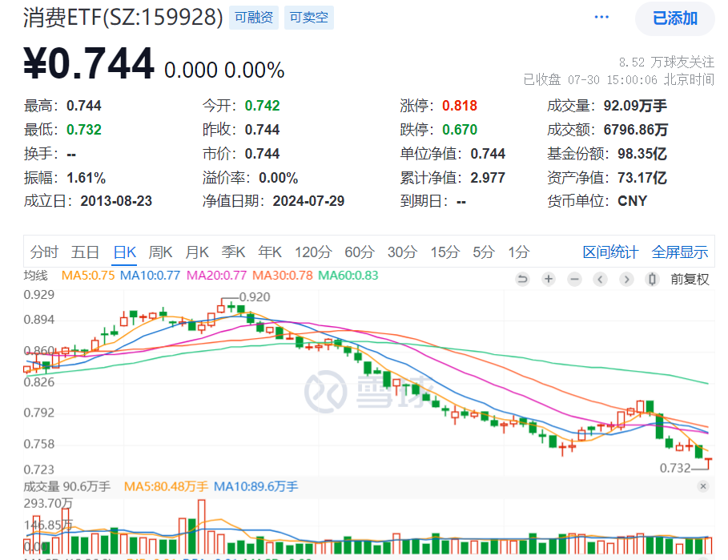Click the chart high marker 0.920
The height and width of the screenshot is (560, 728).
pyautogui.click(x=255, y=297)
